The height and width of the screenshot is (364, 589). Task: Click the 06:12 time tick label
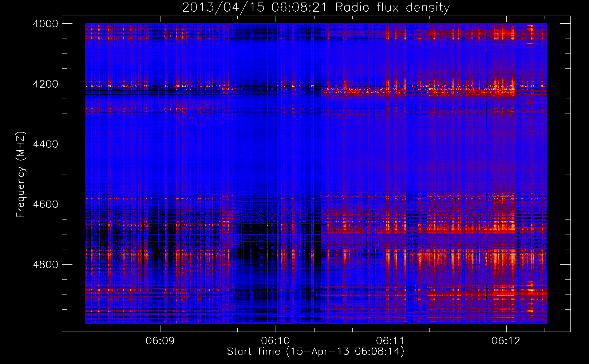coord(506,341)
